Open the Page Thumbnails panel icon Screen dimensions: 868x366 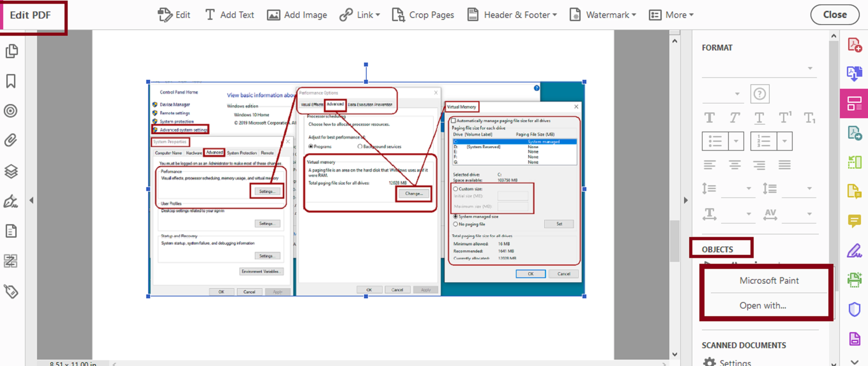point(11,51)
